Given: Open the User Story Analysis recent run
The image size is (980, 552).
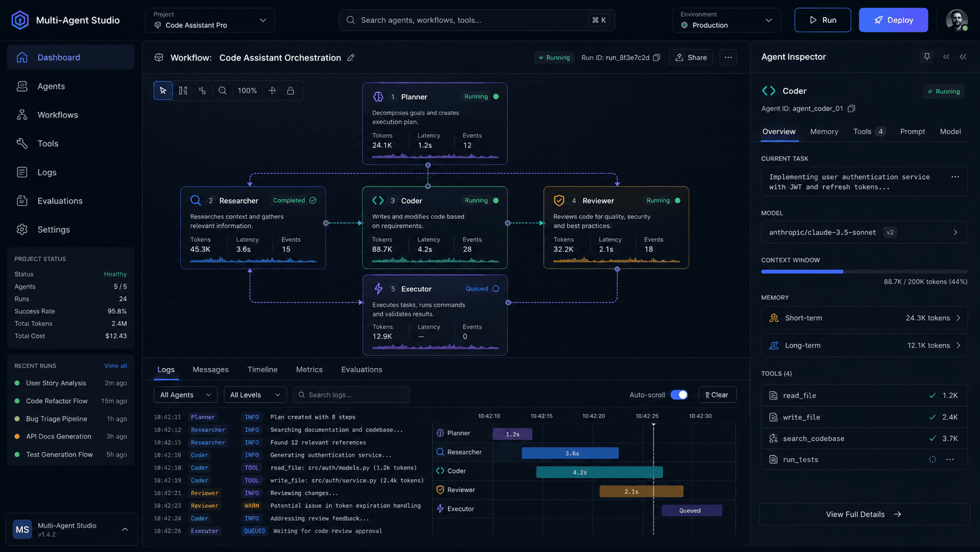Looking at the screenshot, I should [70, 383].
